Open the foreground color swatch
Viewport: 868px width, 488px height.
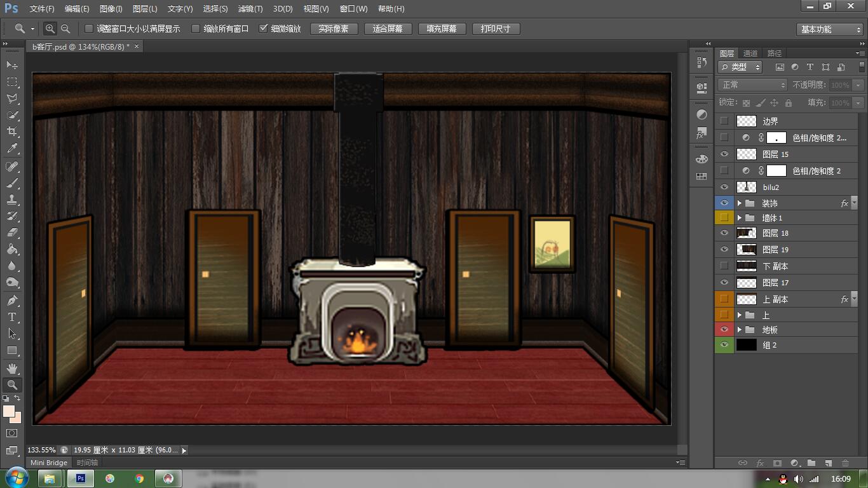[8, 411]
